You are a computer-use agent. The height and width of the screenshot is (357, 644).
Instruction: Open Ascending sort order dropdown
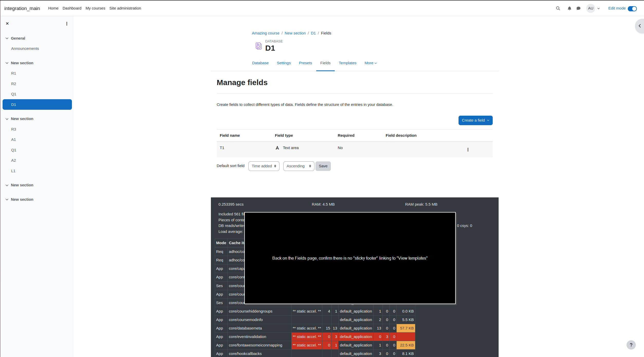tap(298, 166)
